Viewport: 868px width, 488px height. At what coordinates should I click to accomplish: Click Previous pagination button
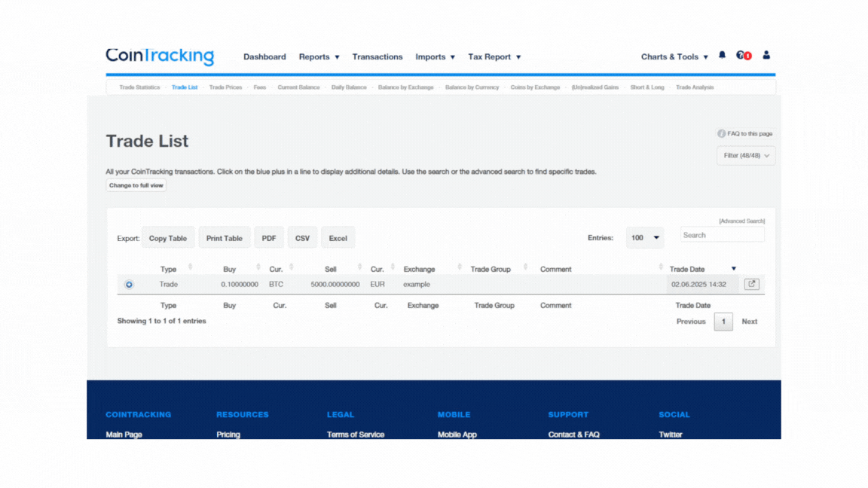(x=691, y=322)
